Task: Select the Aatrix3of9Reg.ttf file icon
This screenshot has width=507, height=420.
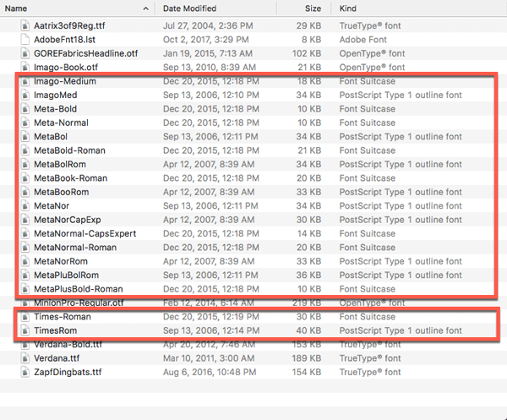Action: tap(25, 25)
